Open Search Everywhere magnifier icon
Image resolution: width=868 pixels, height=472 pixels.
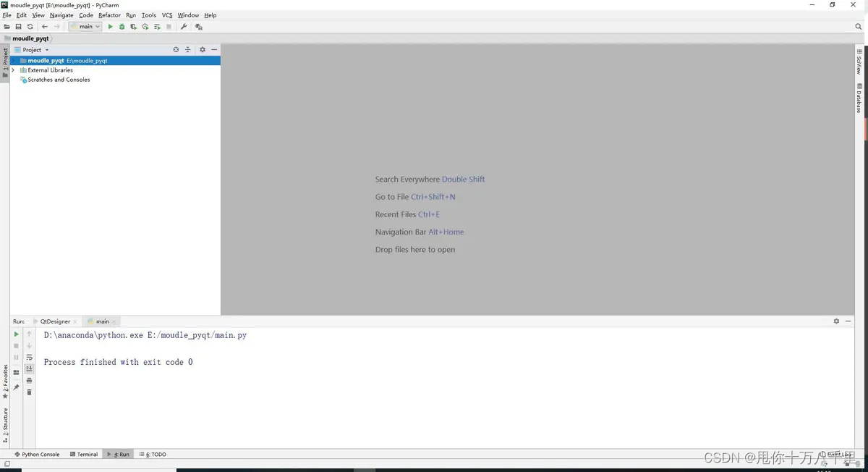tap(859, 27)
